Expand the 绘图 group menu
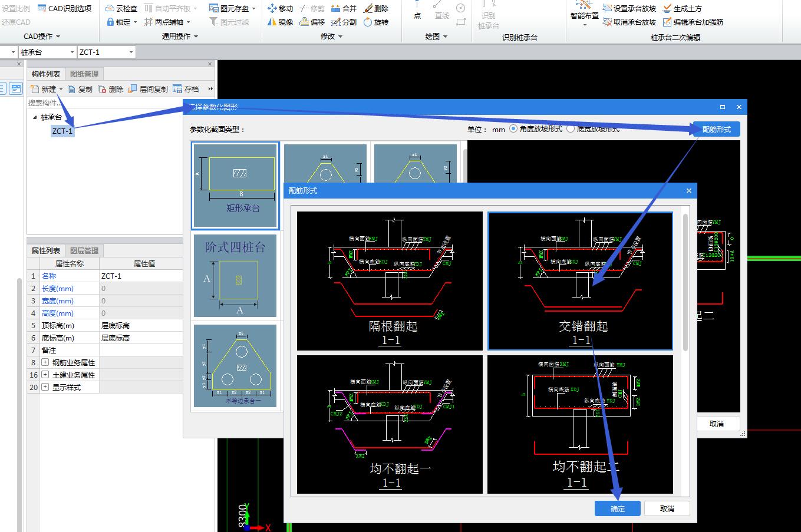The height and width of the screenshot is (532, 801). (x=436, y=37)
